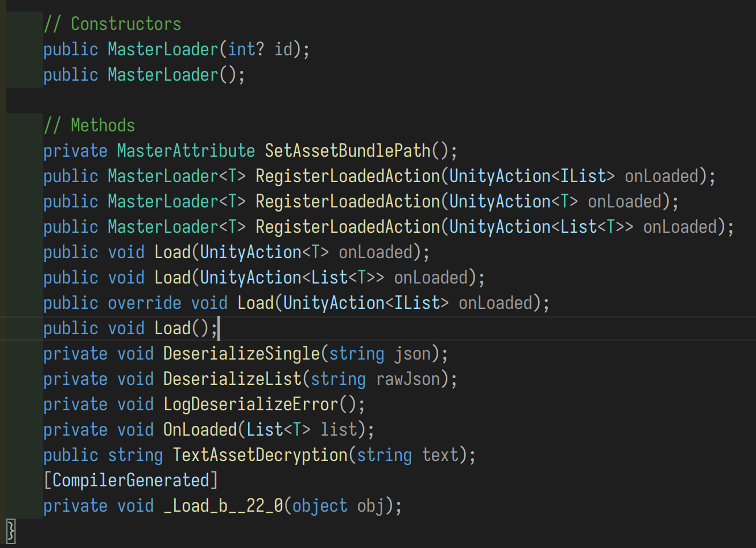Click TextAssetDecryption method name
The width and height of the screenshot is (756, 548).
[260, 455]
